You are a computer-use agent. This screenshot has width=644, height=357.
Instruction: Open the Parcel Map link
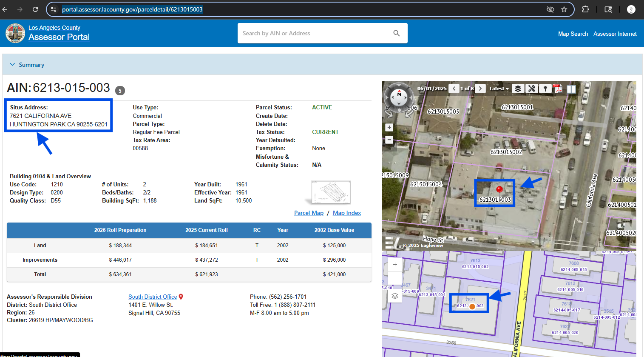tap(309, 213)
